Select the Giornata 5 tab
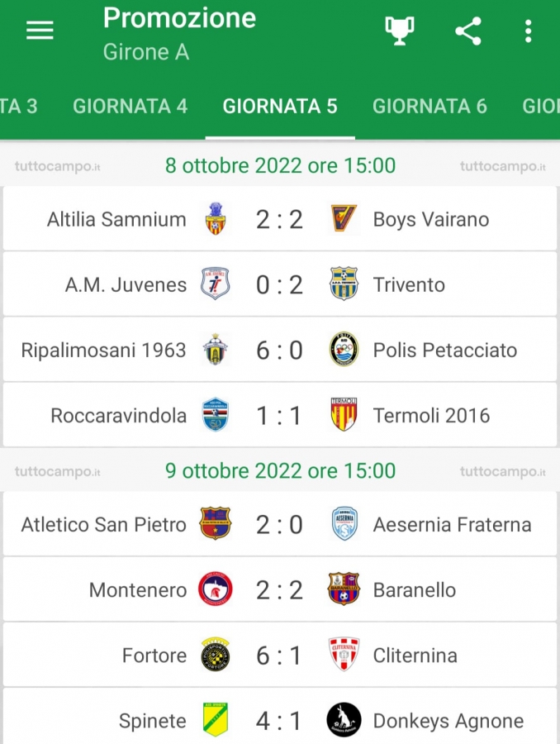 (280, 107)
